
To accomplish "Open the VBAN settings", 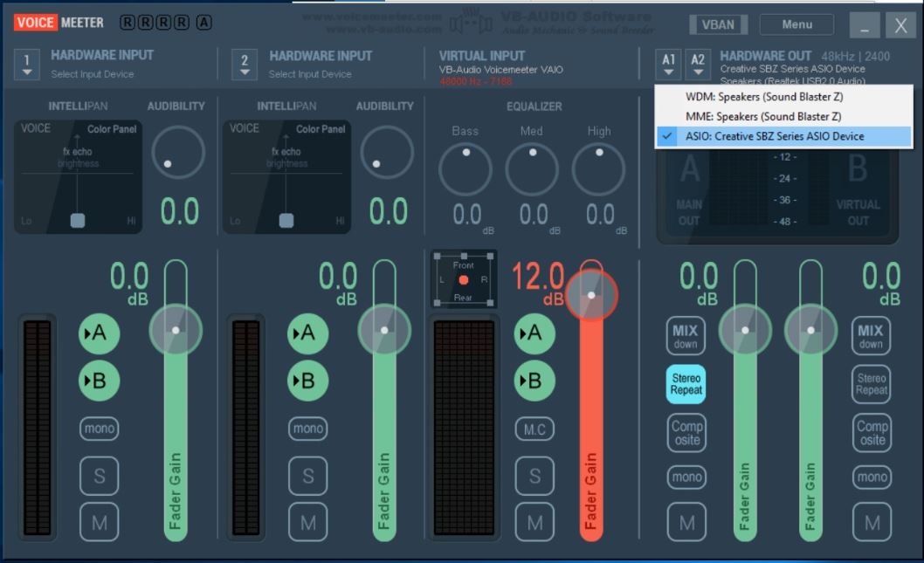I will click(719, 24).
